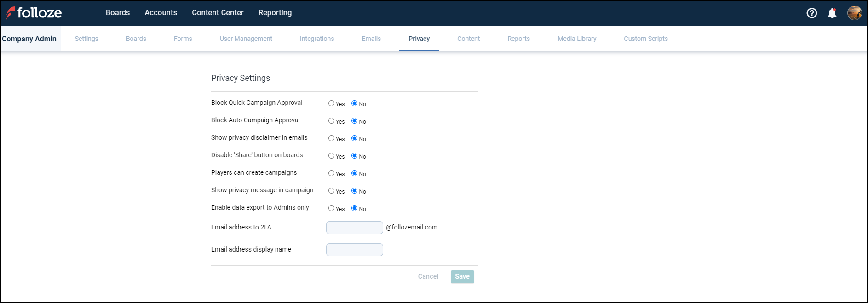This screenshot has height=303, width=868.
Task: Switch to the User Management tab
Action: pyautogui.click(x=246, y=39)
